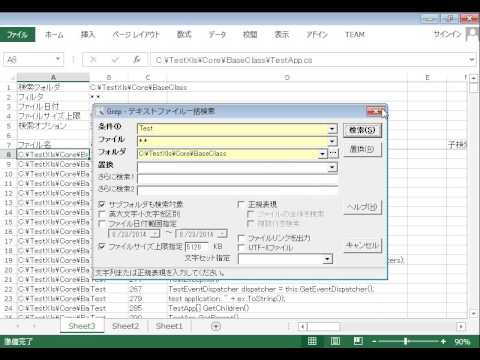This screenshot has height=360, width=480.
Task: Click the vertical scrollbar up arrow
Action: 474,78
